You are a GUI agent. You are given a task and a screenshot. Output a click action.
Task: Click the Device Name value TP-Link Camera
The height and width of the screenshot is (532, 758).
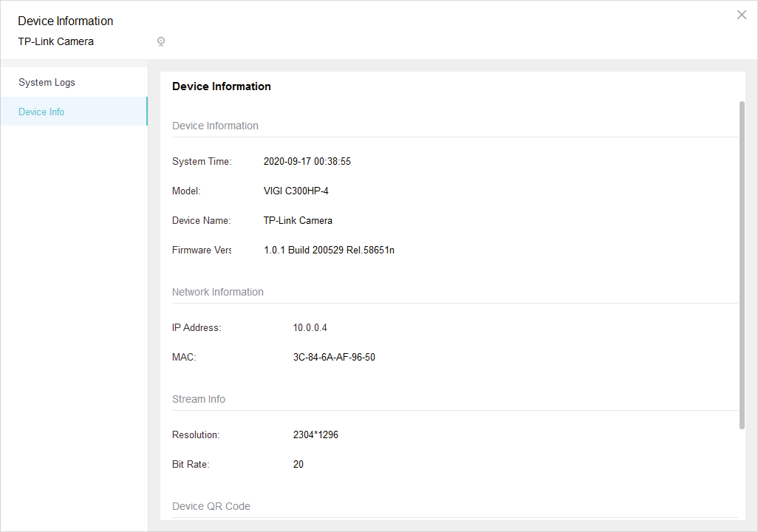pyautogui.click(x=298, y=220)
